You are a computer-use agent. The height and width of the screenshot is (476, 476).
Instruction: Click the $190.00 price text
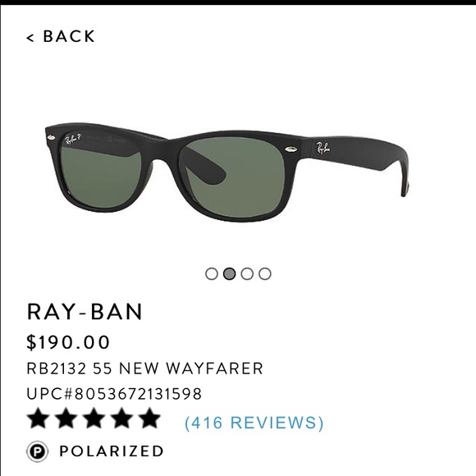coord(68,342)
